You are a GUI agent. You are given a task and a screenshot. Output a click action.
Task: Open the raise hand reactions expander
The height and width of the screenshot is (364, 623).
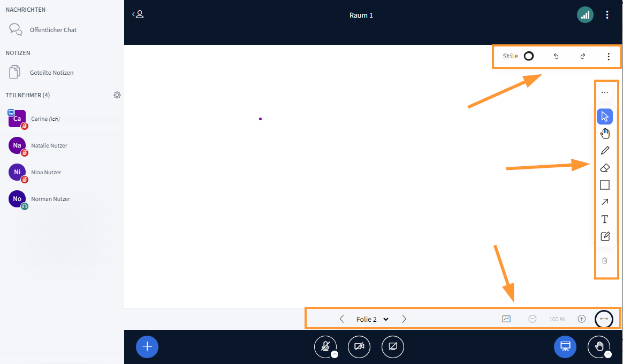click(x=608, y=354)
